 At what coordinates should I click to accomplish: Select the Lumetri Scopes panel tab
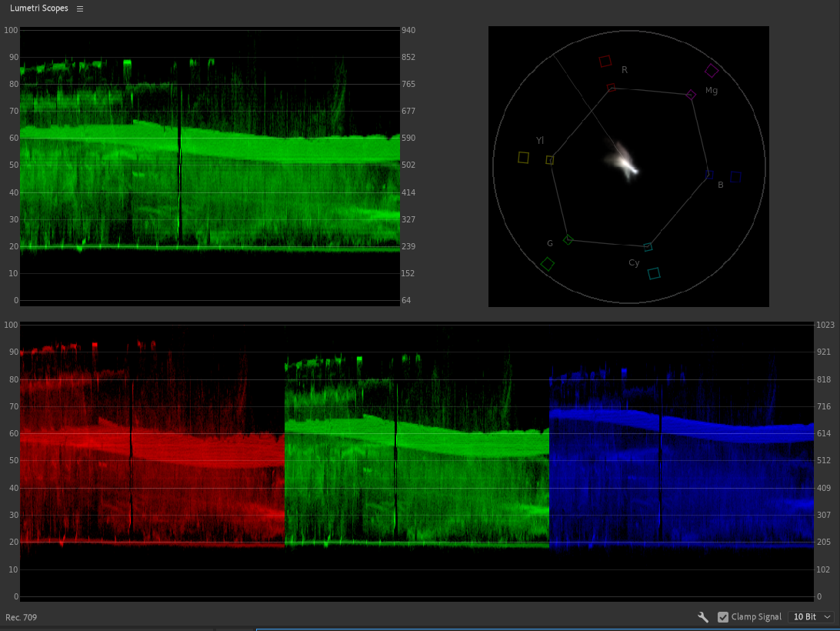(x=38, y=8)
